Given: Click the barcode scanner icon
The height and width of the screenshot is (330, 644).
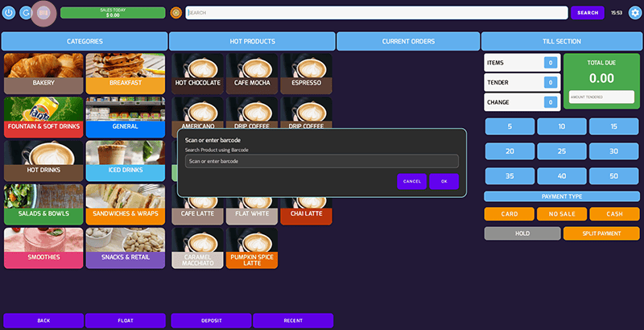Looking at the screenshot, I should [43, 13].
